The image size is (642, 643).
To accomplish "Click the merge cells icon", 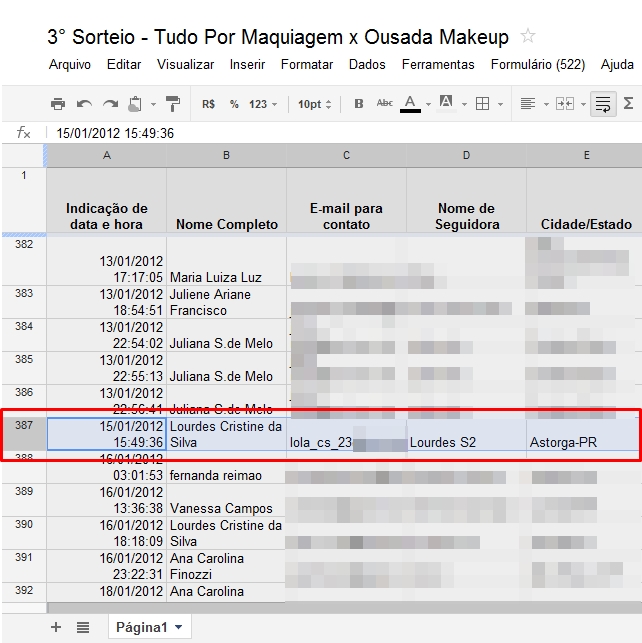I will [565, 104].
